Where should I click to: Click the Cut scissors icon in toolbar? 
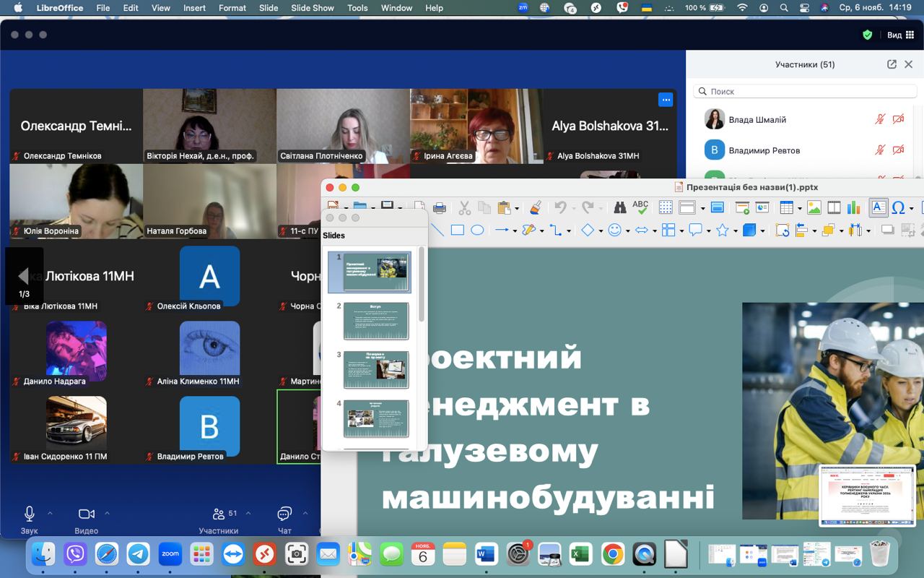coord(464,208)
